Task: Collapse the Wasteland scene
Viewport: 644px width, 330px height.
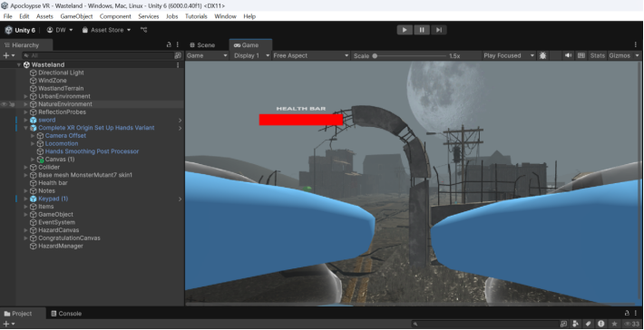Action: click(x=19, y=65)
